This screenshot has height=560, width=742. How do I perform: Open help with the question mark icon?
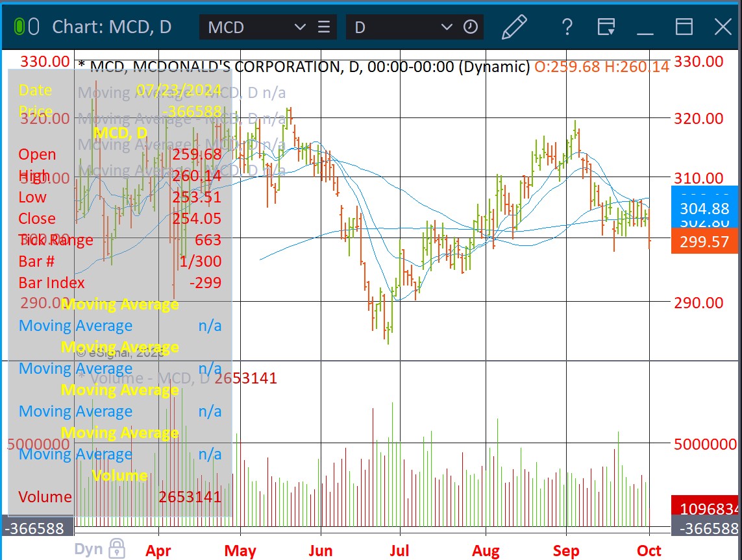(567, 27)
